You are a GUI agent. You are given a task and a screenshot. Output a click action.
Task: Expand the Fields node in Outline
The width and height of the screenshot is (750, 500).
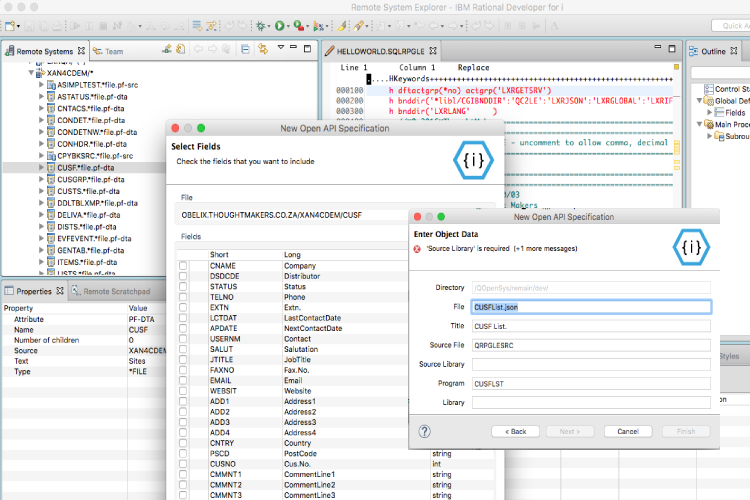[x=709, y=112]
